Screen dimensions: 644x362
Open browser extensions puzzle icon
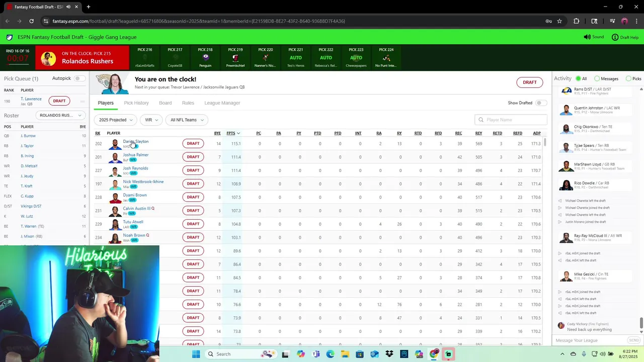[577, 21]
